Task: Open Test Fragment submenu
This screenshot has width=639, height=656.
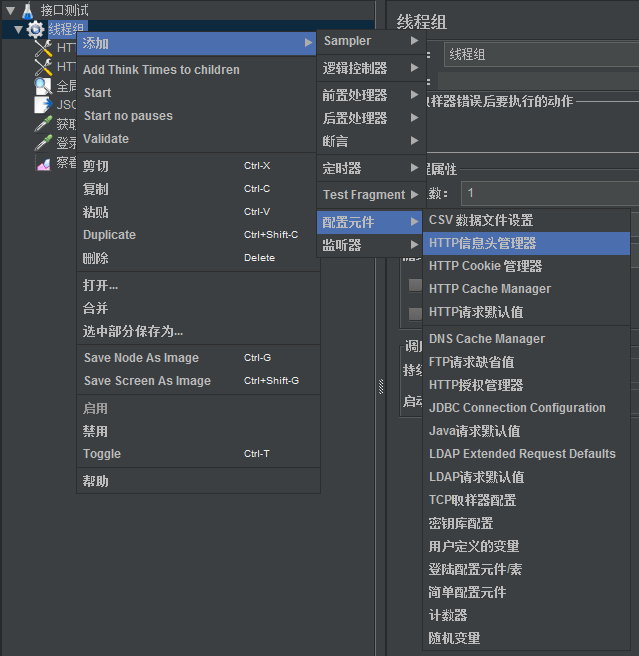Action: (371, 195)
